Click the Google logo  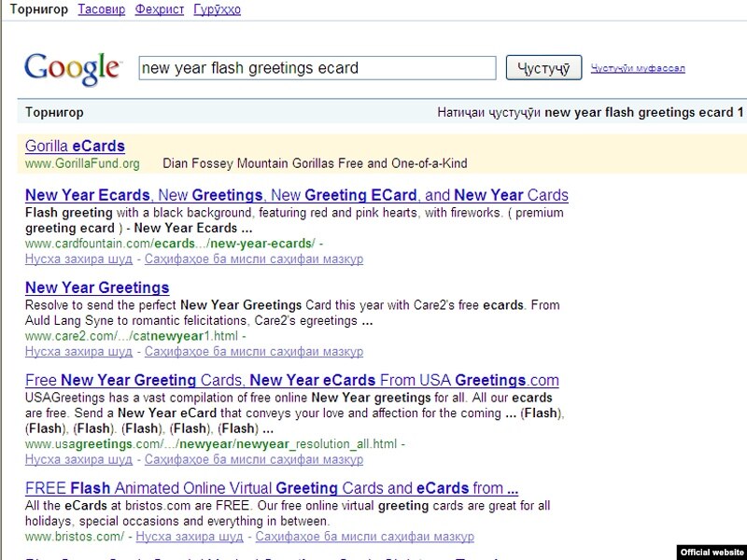(73, 69)
